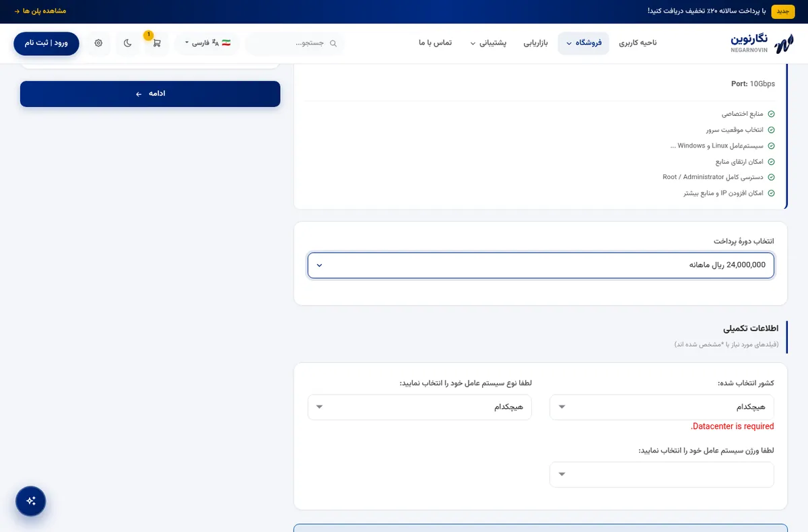Screen dimensions: 808x532
Task: Open ناحیه کاربری menu item
Action: click(x=638, y=43)
